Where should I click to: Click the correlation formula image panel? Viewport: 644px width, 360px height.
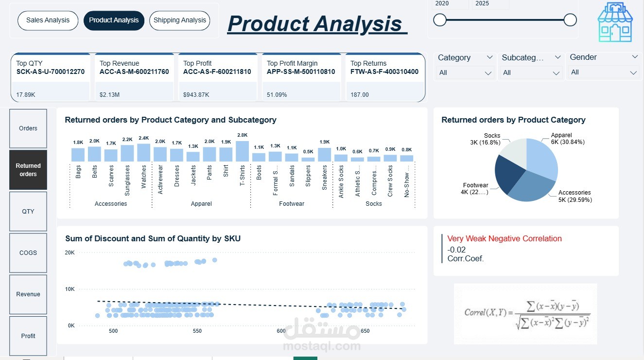(x=525, y=314)
